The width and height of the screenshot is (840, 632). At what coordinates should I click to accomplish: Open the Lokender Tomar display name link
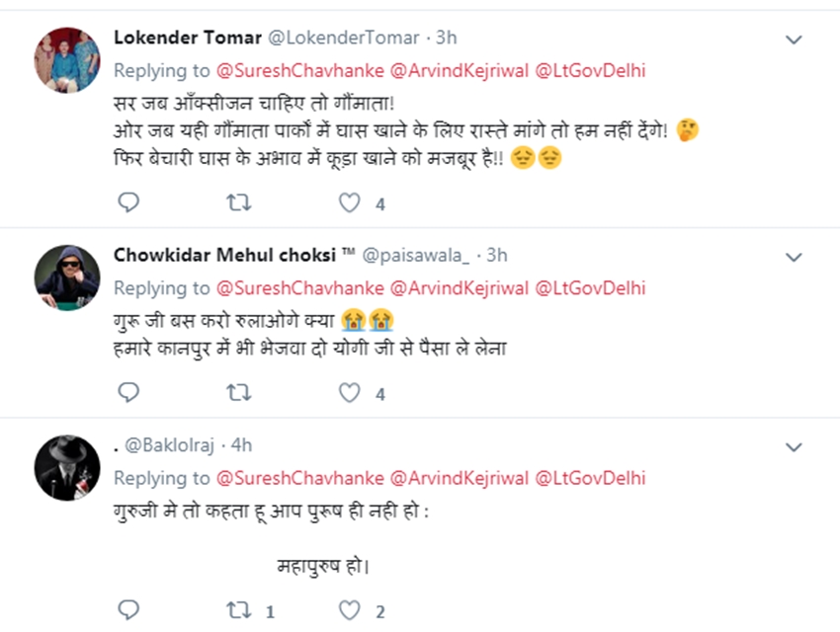coord(188,38)
